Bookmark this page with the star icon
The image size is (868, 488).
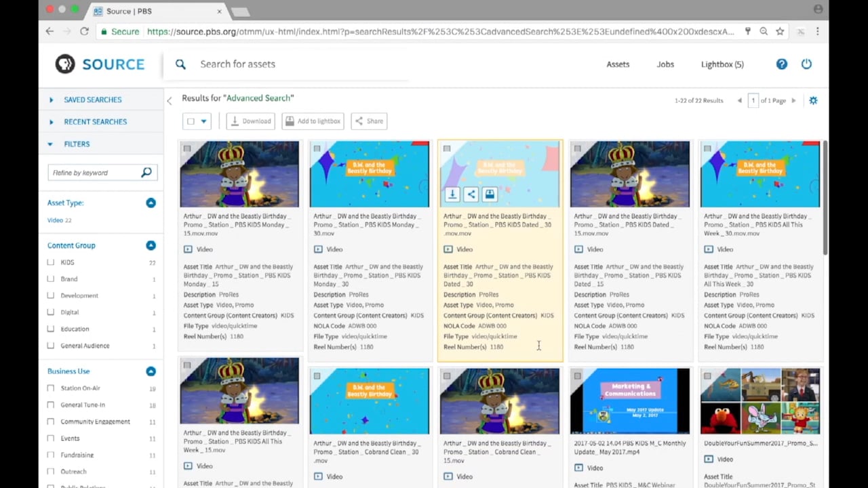(780, 31)
